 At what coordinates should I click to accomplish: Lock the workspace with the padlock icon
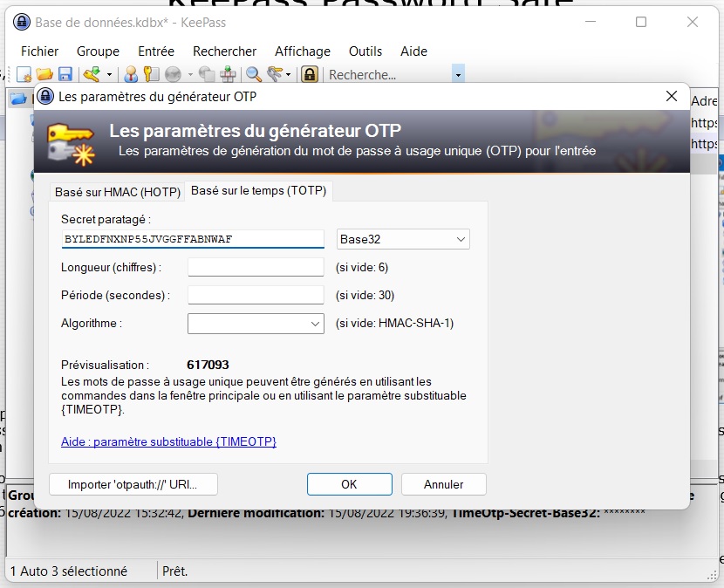coord(309,75)
